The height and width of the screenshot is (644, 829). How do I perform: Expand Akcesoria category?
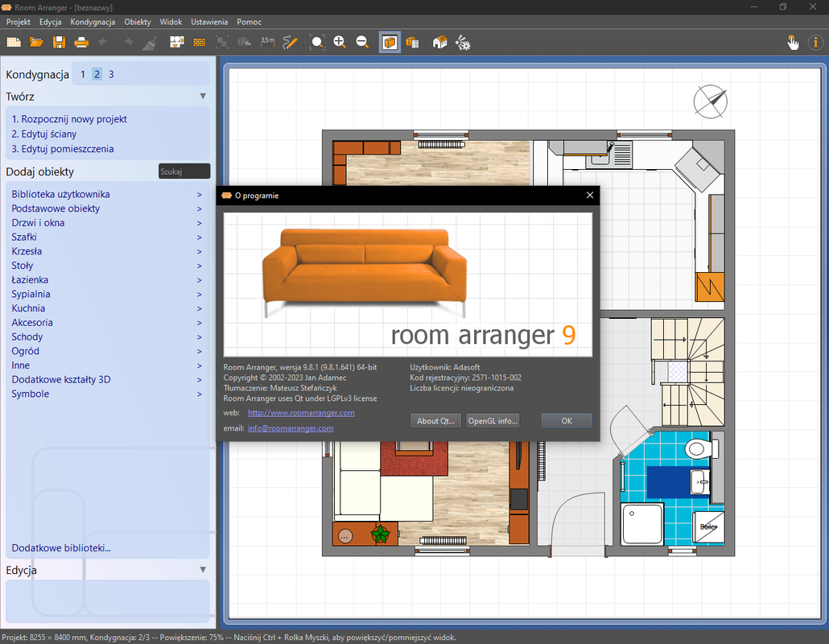coord(107,323)
